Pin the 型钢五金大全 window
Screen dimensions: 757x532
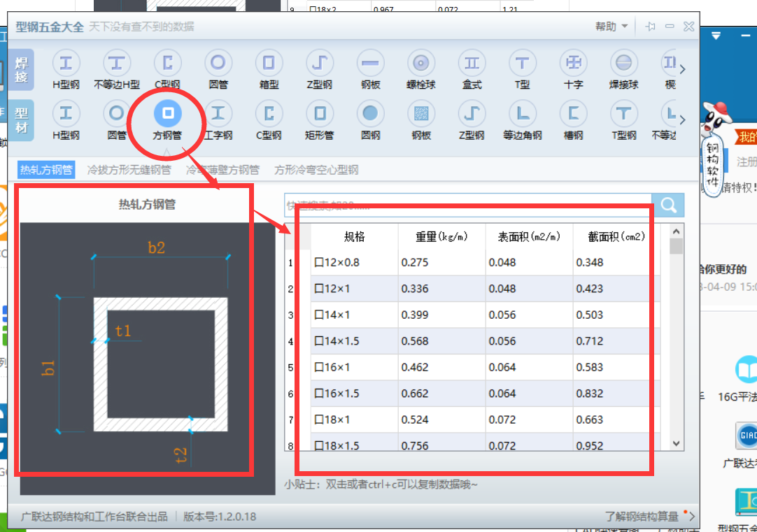(x=650, y=27)
